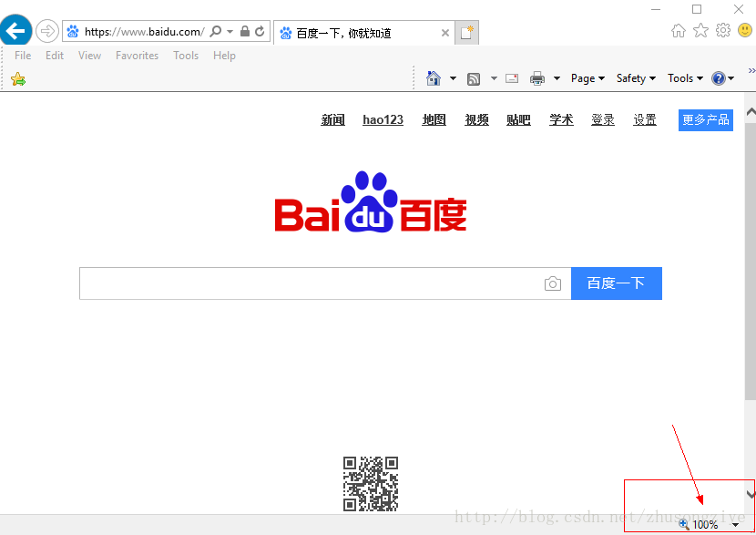The image size is (756, 535).
Task: Open the View menu
Action: [89, 56]
